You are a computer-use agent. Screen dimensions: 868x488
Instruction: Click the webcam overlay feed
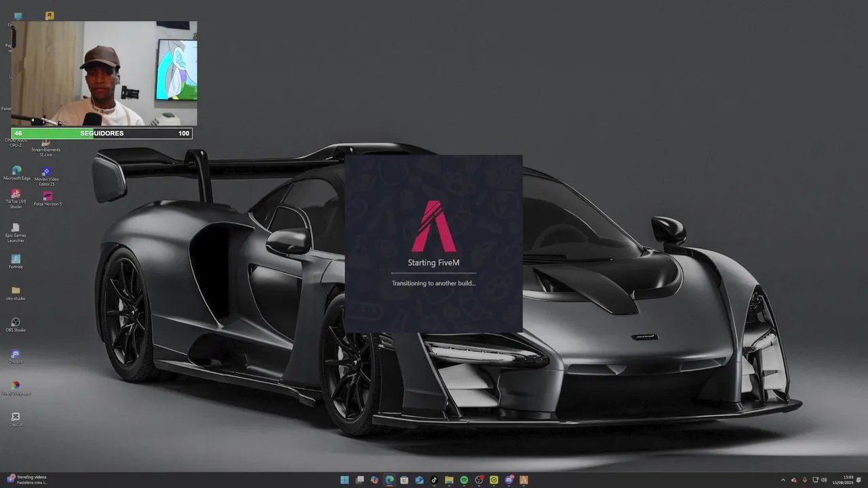click(104, 74)
